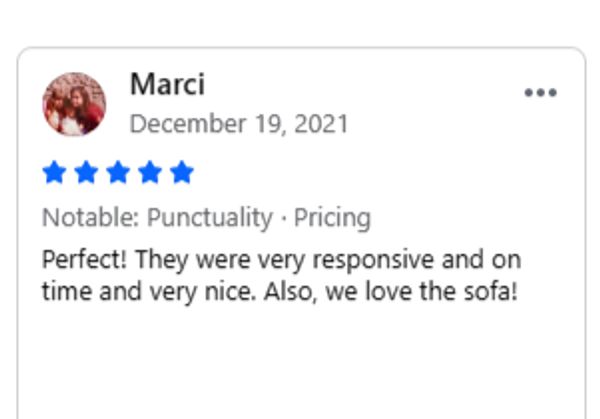Open the reviewer name Marci
The image size is (600, 419).
(x=165, y=85)
